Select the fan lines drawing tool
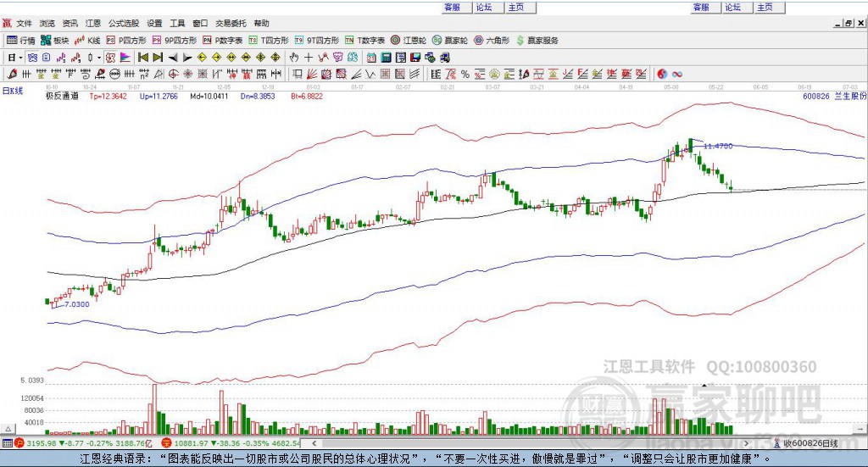This screenshot has height=467, width=868. 312,74
